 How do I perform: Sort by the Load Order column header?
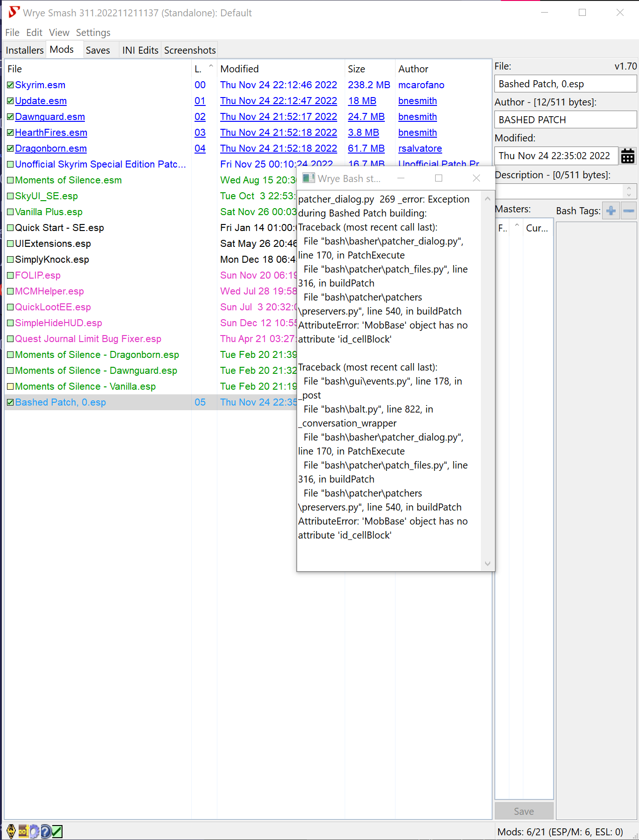[204, 69]
